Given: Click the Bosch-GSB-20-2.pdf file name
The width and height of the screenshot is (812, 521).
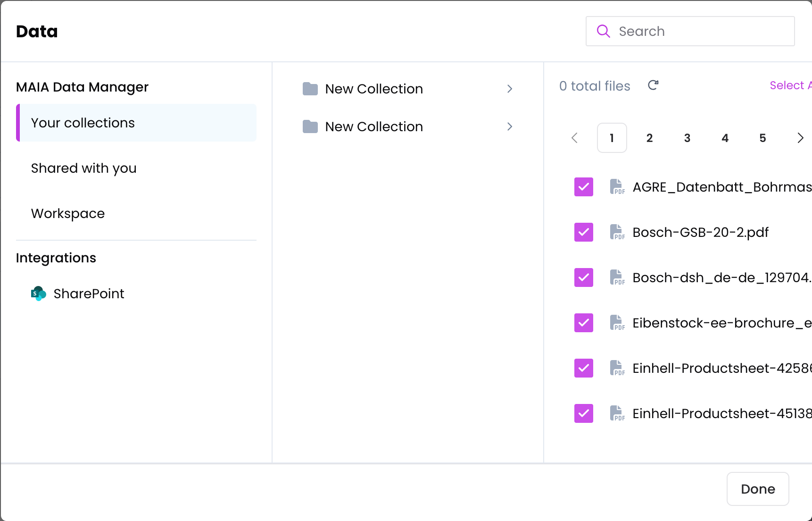Looking at the screenshot, I should 701,232.
